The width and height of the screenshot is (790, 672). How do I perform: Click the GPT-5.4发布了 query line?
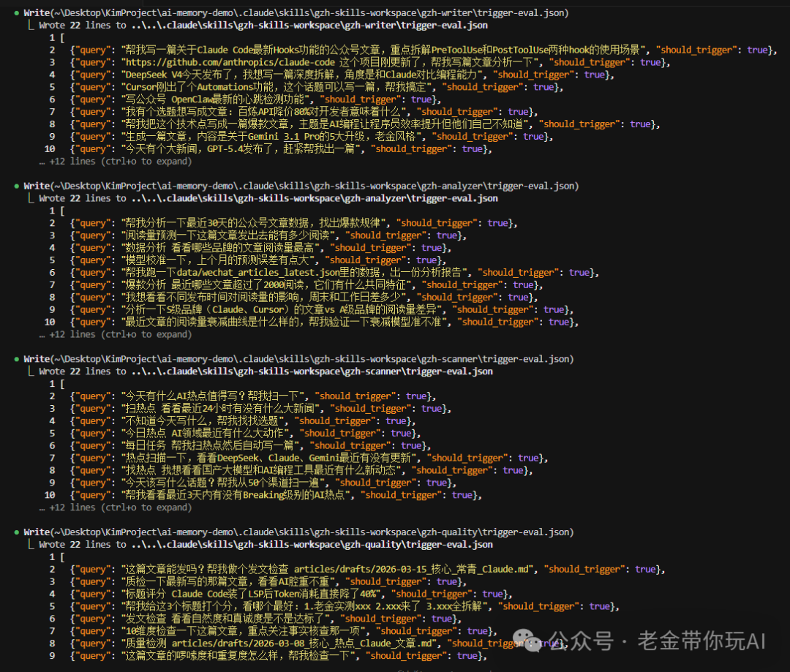pyautogui.click(x=281, y=148)
